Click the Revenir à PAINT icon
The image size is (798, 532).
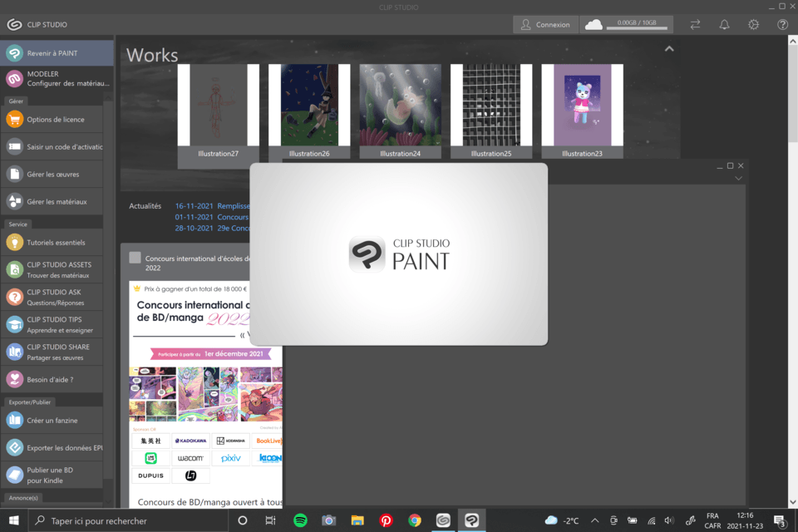(x=14, y=53)
